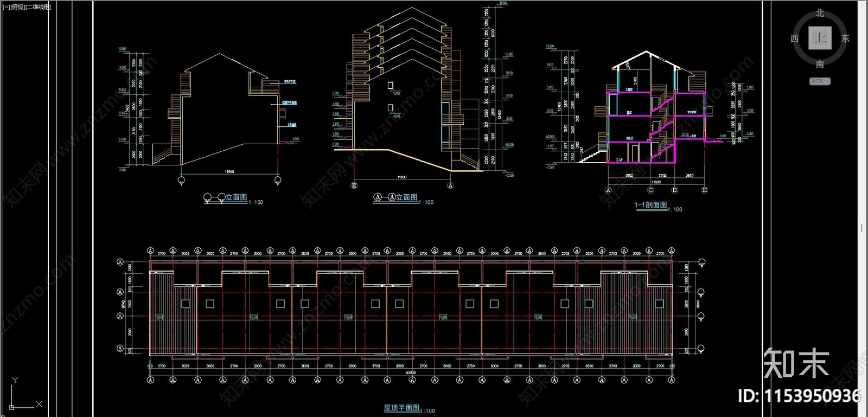Click the vertical scrollbar at right edge
Image resolution: width=868 pixels, height=417 pixels.
[x=861, y=208]
